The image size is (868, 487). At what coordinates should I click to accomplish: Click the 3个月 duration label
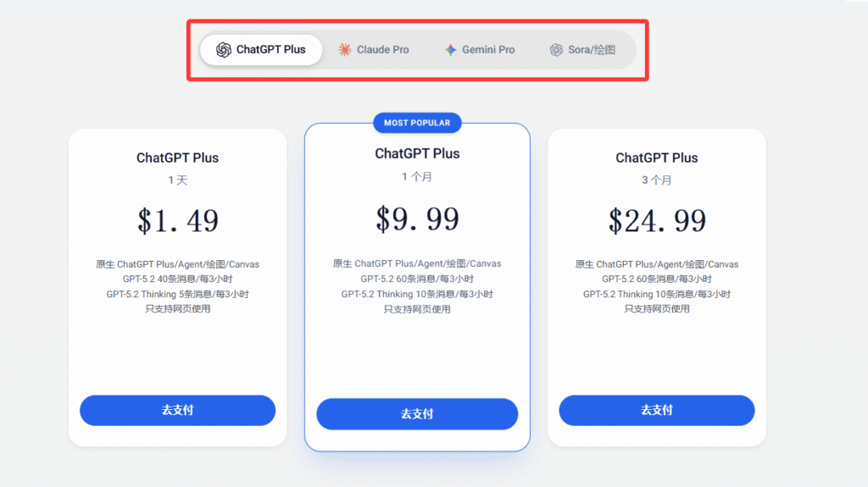click(657, 180)
